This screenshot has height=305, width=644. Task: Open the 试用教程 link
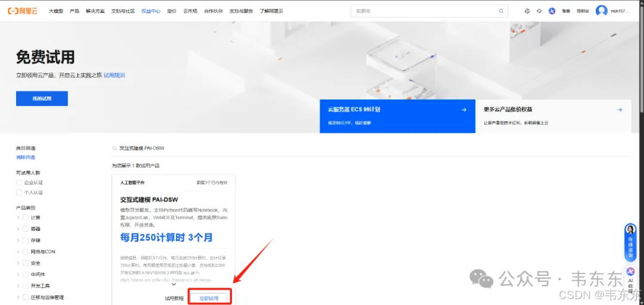point(175,298)
